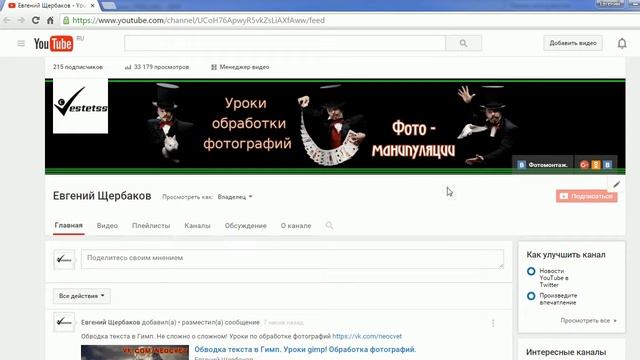Click post author avatar icon
Viewport: 640px width, 360px height.
pos(64,322)
